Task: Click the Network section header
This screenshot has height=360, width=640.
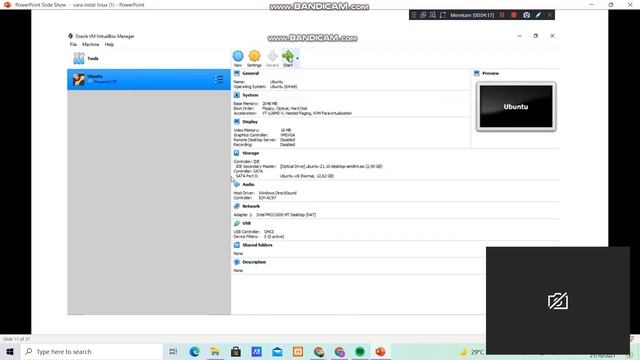Action: click(x=251, y=206)
